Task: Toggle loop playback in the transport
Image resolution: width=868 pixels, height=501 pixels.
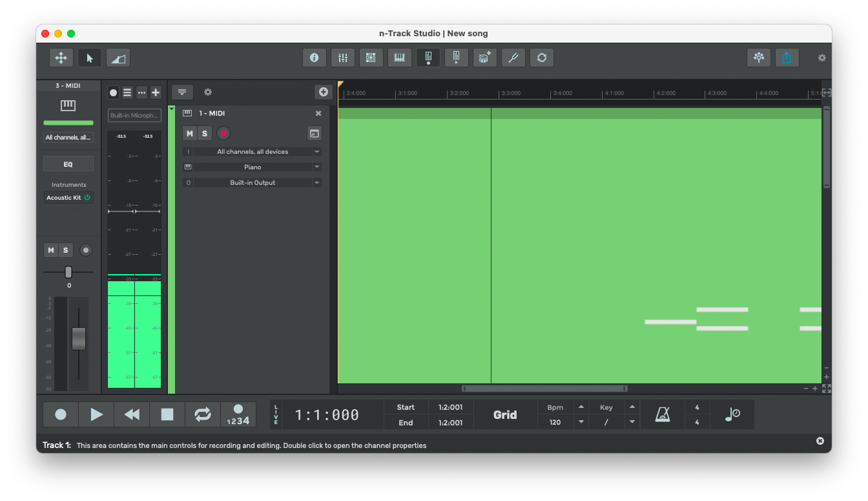Action: coord(203,414)
